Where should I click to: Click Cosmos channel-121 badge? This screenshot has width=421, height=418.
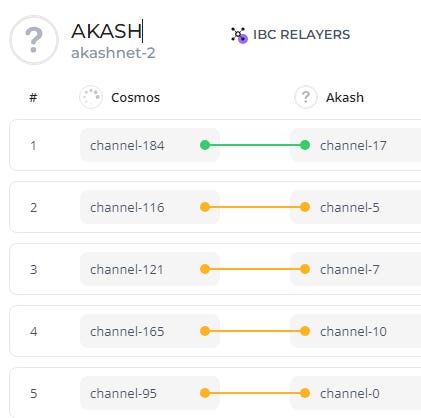click(150, 269)
